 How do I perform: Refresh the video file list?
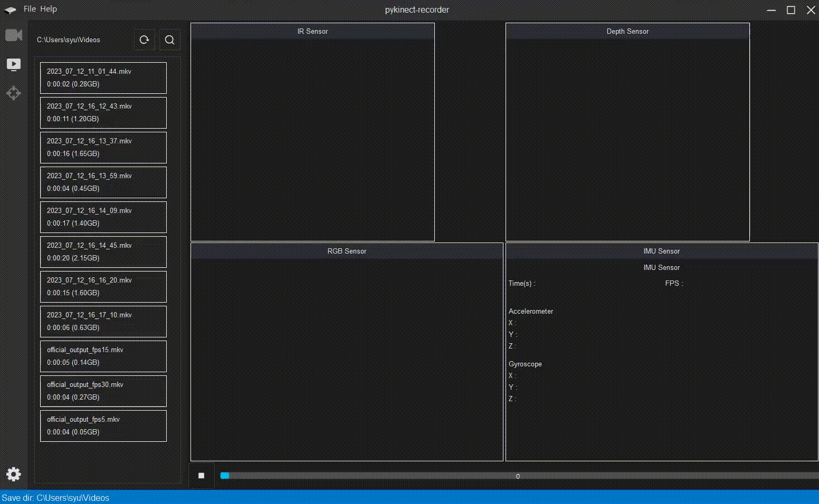[144, 40]
